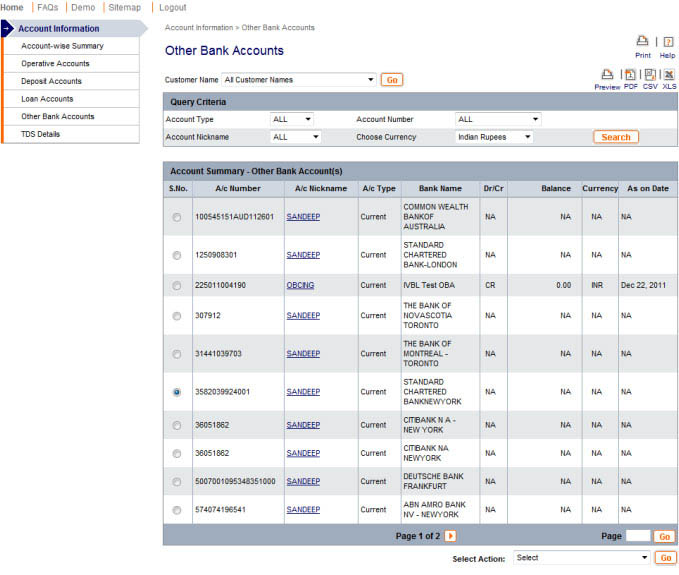The width and height of the screenshot is (679, 575).
Task: Open the FAQs link
Action: [x=48, y=7]
